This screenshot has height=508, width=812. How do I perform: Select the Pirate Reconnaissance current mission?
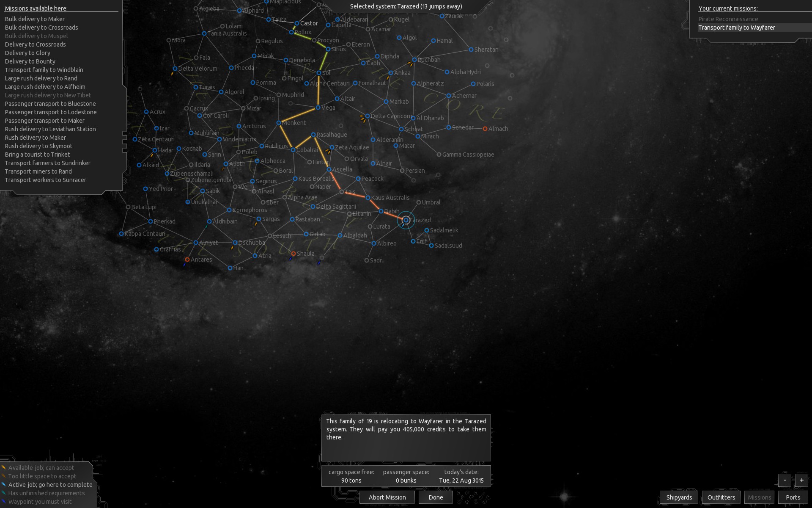[x=728, y=19]
